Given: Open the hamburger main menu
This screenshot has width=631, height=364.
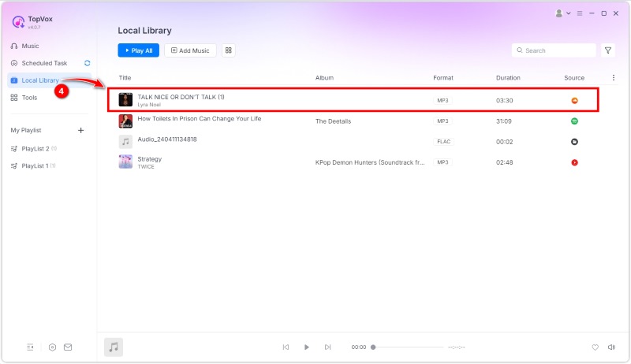Looking at the screenshot, I should 580,13.
